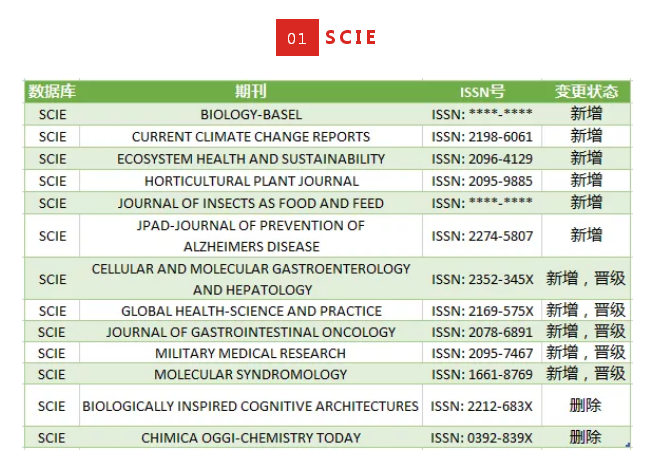Click GLOBAL HEALTH-SCIENCE AND PRACTICE journal cell
The image size is (652, 461).
click(x=251, y=311)
